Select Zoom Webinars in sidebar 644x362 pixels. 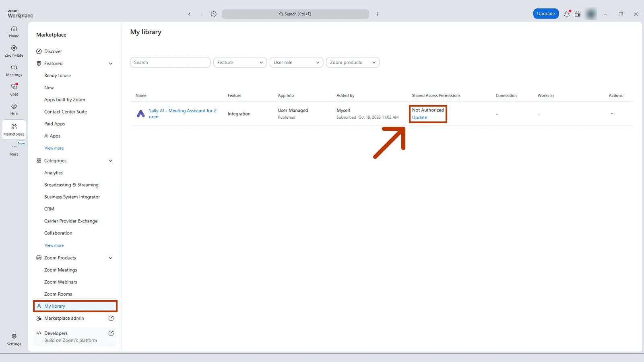coord(60,282)
